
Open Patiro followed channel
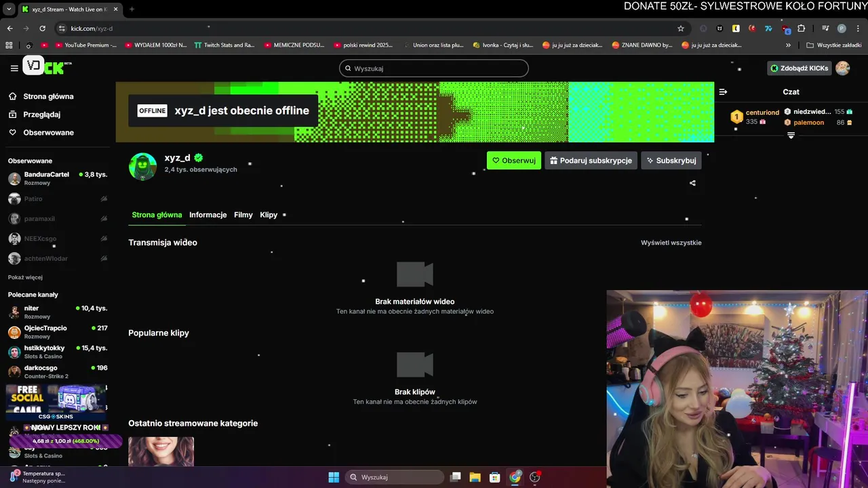tap(57, 199)
